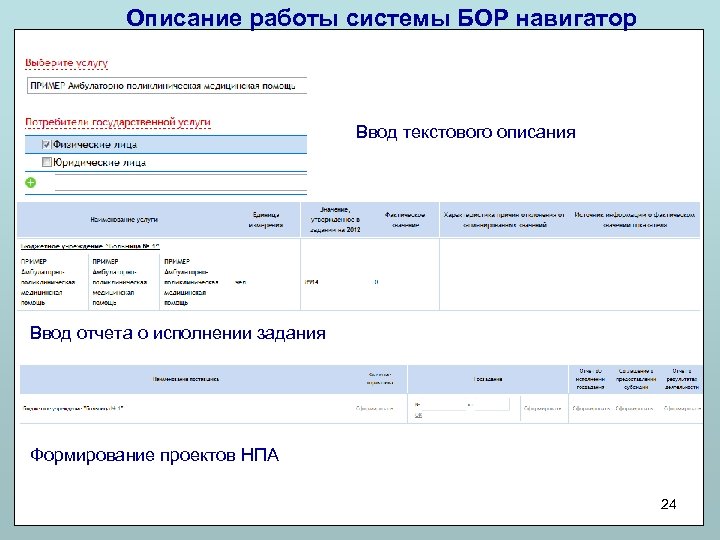Screen dimensions: 720x540
Task: Click the actual value cell showing 0
Action: (376, 282)
